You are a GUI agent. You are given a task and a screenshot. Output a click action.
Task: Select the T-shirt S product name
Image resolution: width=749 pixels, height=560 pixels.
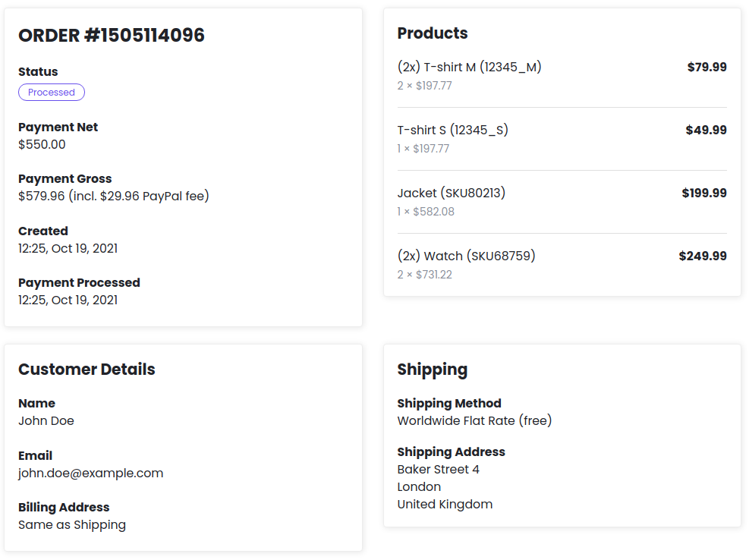tap(453, 130)
